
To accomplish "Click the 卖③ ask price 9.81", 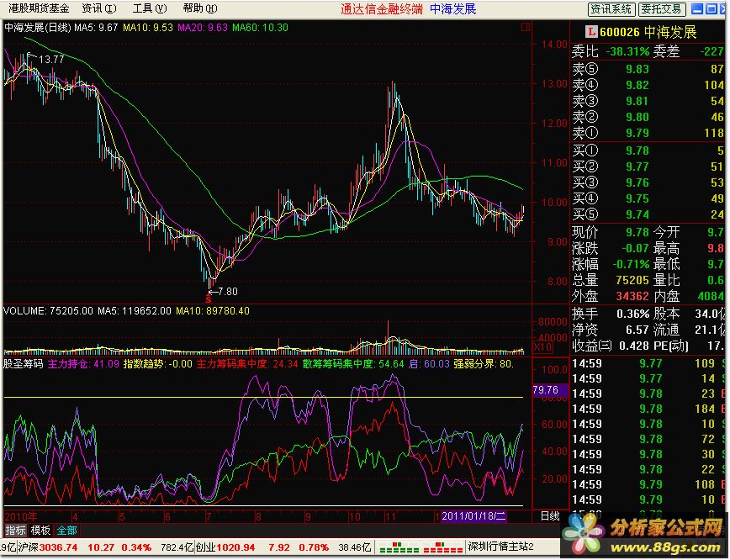I will pyautogui.click(x=637, y=101).
